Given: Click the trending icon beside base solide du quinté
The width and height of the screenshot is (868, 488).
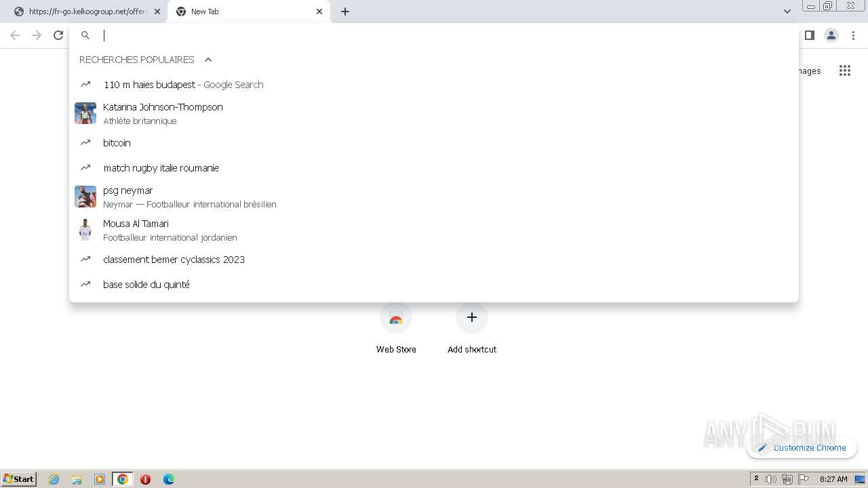Looking at the screenshot, I should 85,284.
